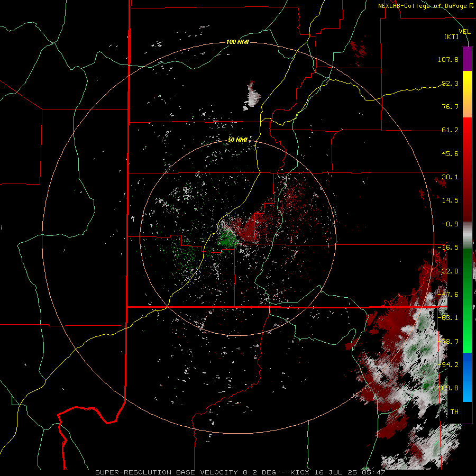Click the [KT] units label

click(452, 36)
